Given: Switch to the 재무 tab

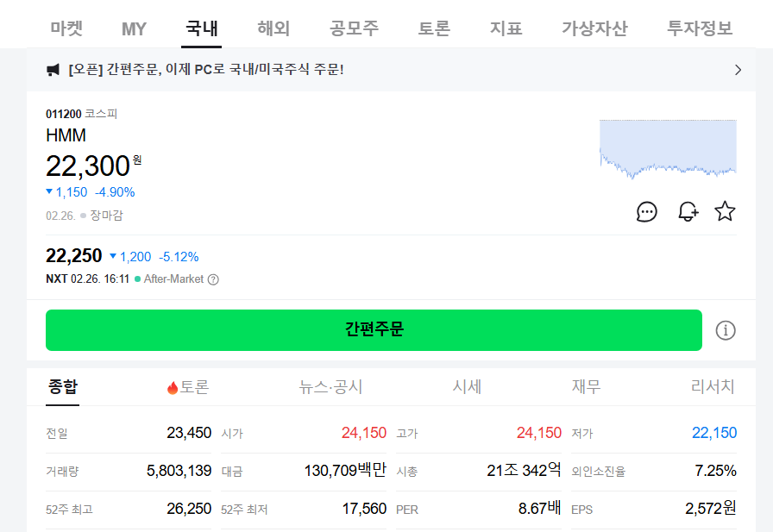Looking at the screenshot, I should [x=586, y=387].
